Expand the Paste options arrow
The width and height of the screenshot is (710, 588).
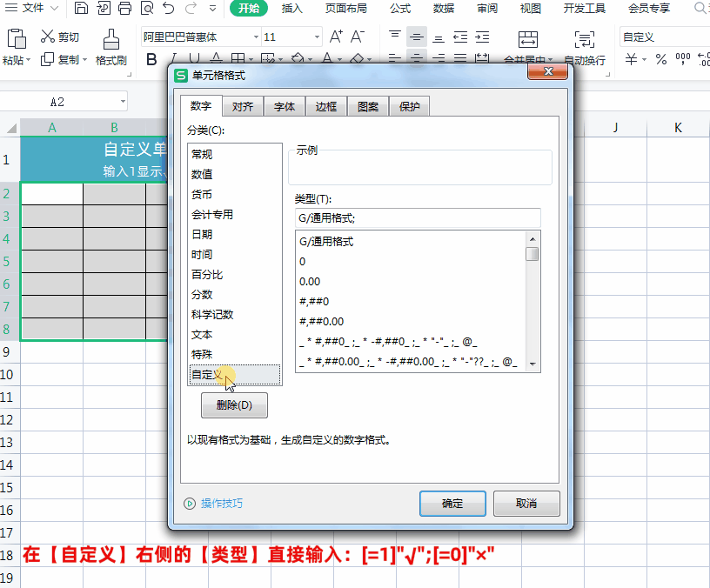[x=28, y=60]
